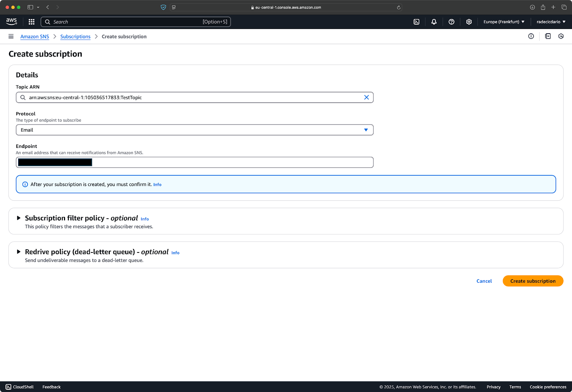Screen dimensions: 572x392
Task: Click the AWS logo home icon
Action: (x=11, y=21)
